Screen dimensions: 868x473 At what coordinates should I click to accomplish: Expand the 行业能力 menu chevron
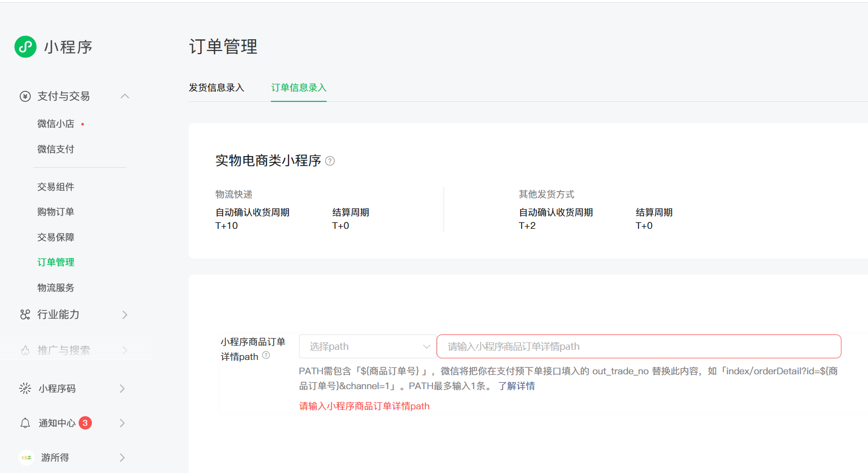point(125,315)
